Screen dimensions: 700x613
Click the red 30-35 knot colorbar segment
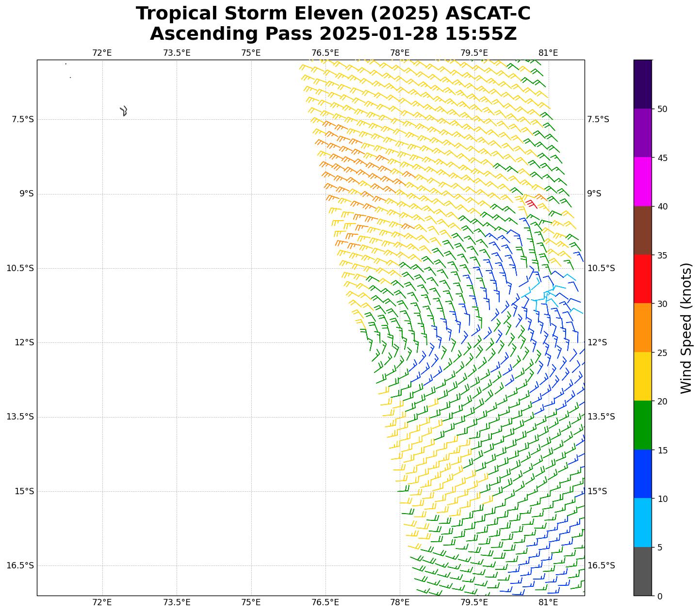click(x=643, y=279)
